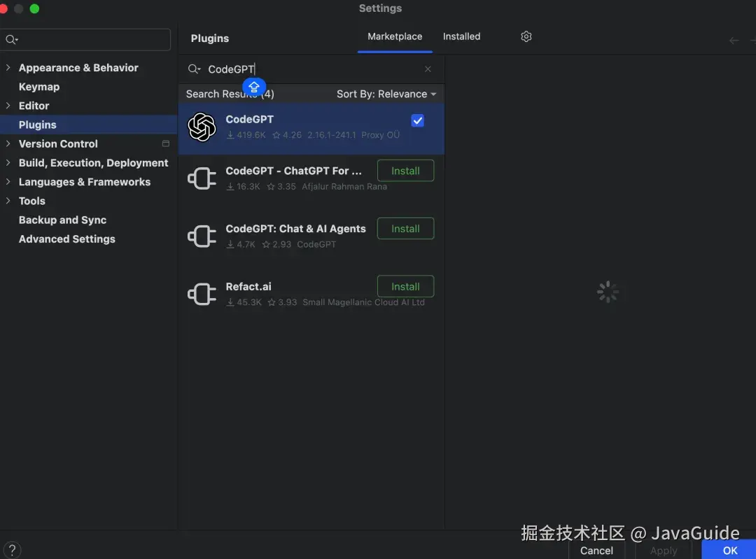
Task: Click the Apply button
Action: click(664, 551)
